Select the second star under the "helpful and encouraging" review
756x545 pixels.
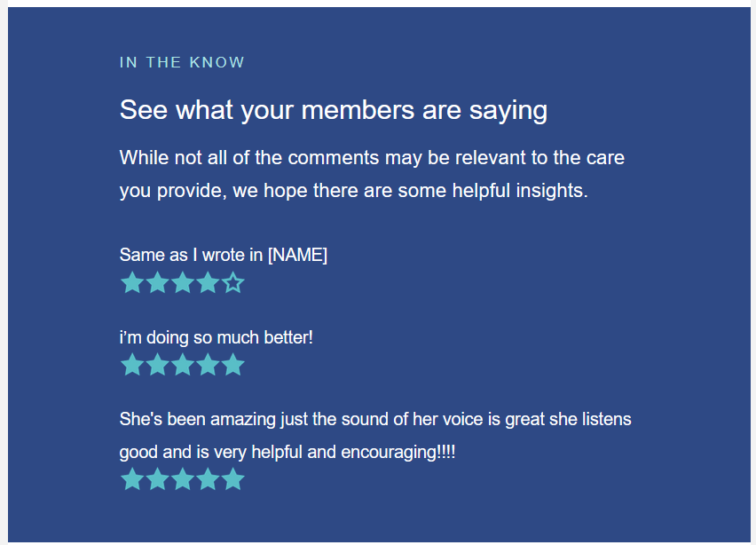tap(157, 479)
